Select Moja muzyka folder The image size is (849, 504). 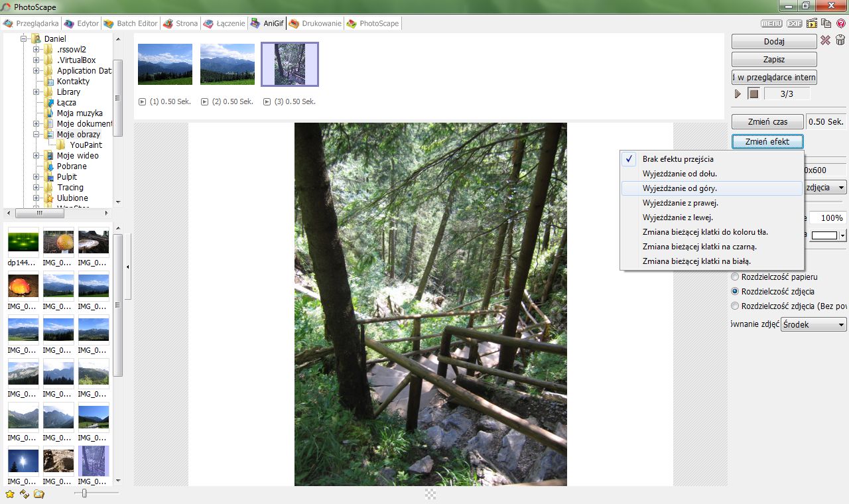[80, 113]
